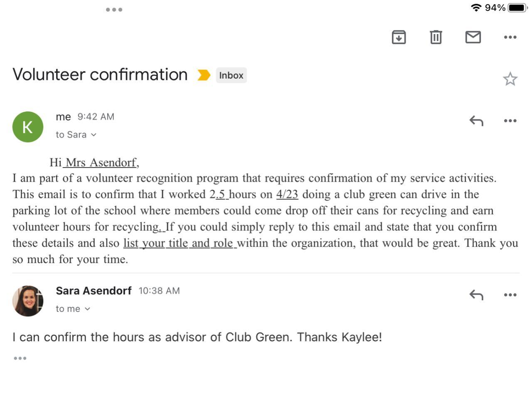Mark the conversation as unread via envelope icon

(473, 37)
